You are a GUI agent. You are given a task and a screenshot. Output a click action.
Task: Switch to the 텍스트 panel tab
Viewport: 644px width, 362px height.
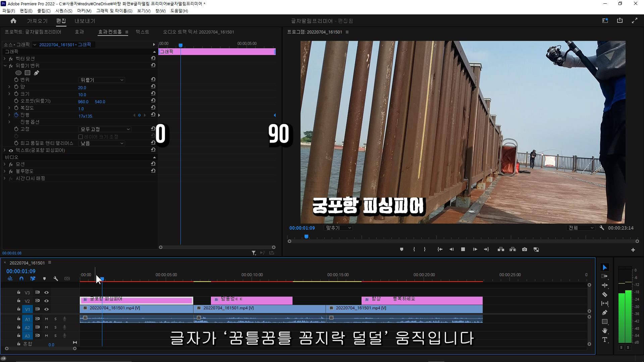tap(142, 32)
